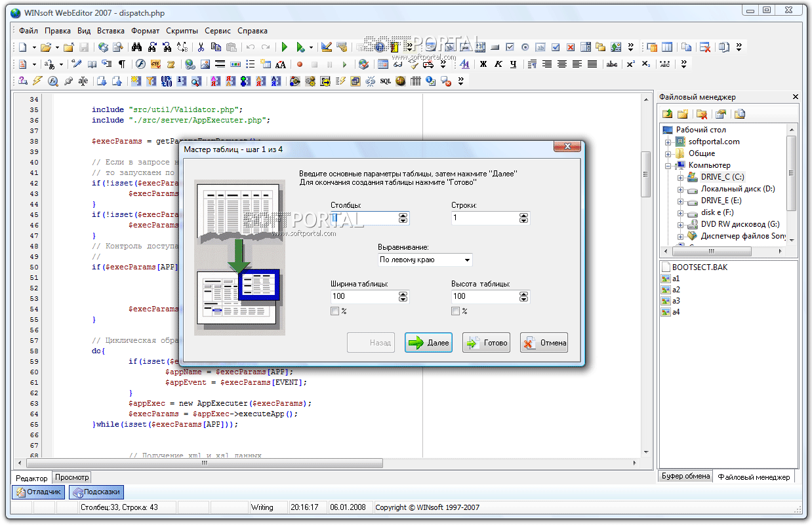The image size is (812, 527).
Task: Toggle percent checkbox under Высота таблицы
Action: coord(455,311)
